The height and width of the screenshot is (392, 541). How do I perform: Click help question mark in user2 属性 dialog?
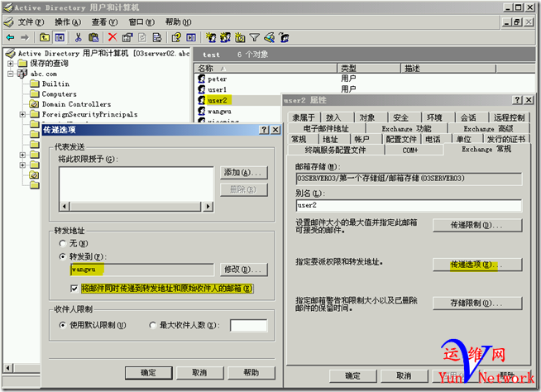tap(517, 100)
